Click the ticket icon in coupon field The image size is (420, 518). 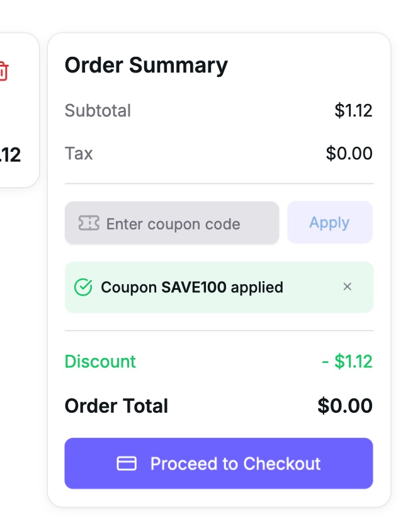89,223
